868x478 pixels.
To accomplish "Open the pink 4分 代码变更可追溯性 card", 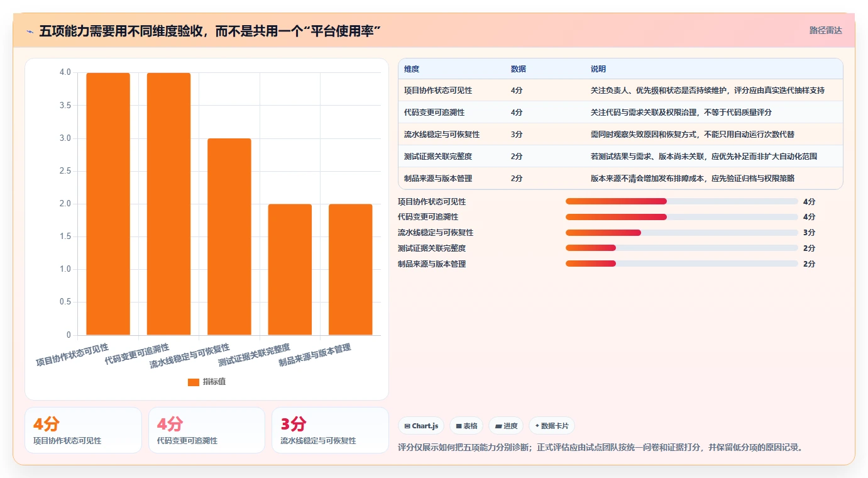I will [x=207, y=430].
